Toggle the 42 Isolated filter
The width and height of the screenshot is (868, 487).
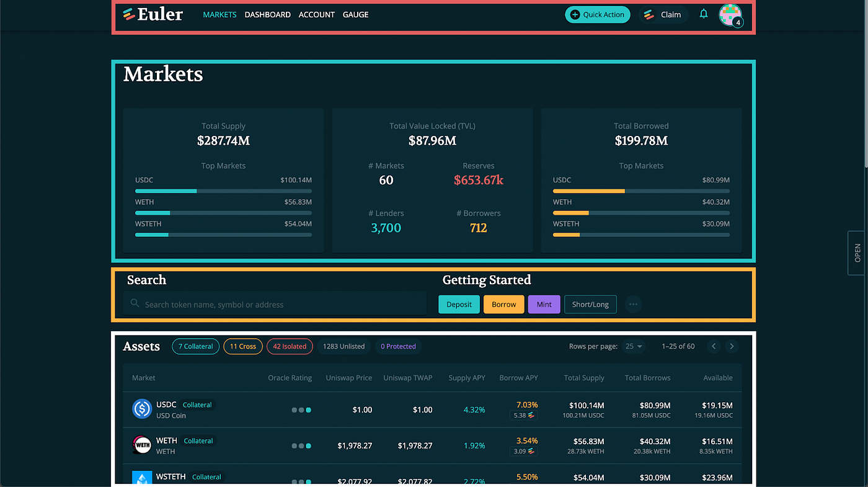coord(290,346)
